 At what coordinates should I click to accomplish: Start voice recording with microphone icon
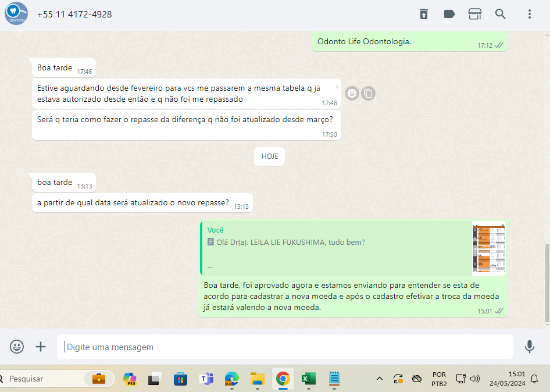tap(529, 347)
